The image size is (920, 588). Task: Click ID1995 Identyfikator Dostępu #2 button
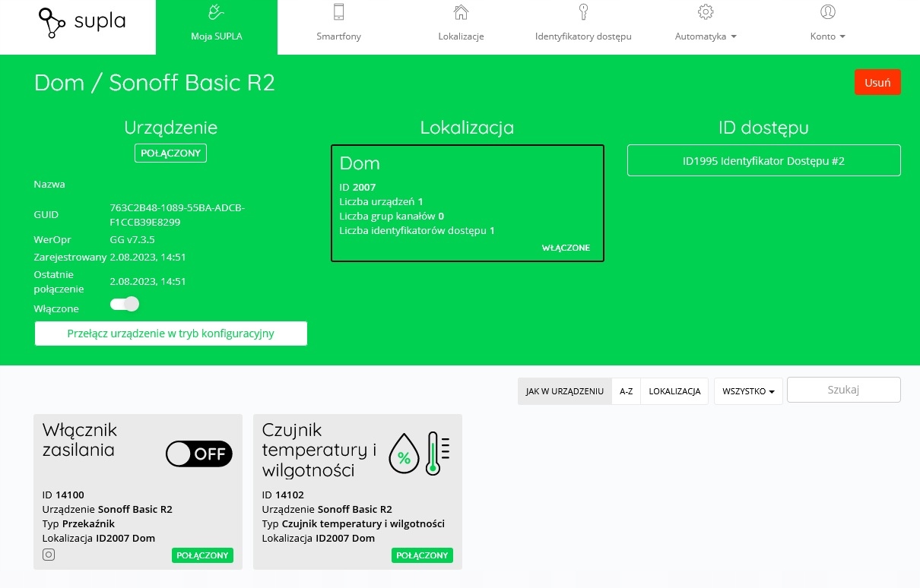pos(763,160)
